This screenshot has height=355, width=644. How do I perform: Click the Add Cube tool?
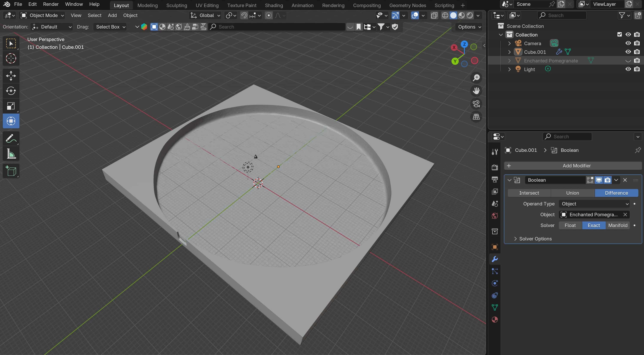(11, 171)
